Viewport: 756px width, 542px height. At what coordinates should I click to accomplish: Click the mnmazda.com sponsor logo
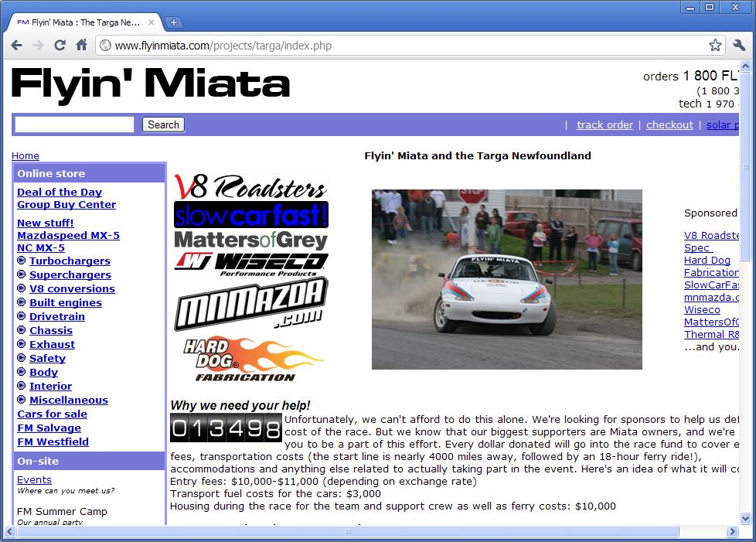point(251,305)
